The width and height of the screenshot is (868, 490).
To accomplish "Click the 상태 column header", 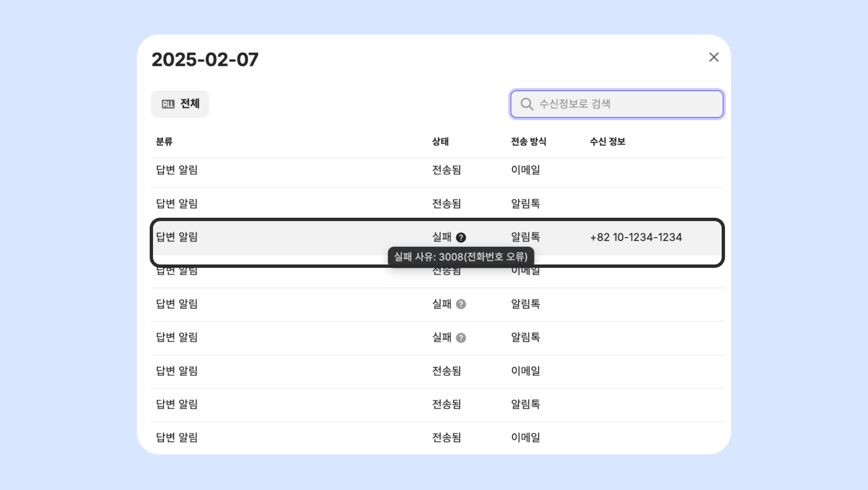I will click(441, 141).
